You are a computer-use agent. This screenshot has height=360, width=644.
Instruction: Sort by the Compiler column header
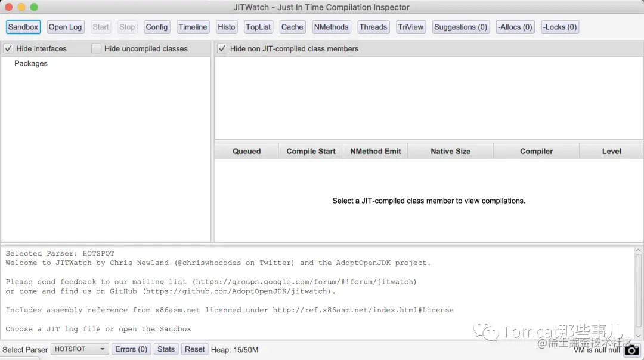(537, 152)
